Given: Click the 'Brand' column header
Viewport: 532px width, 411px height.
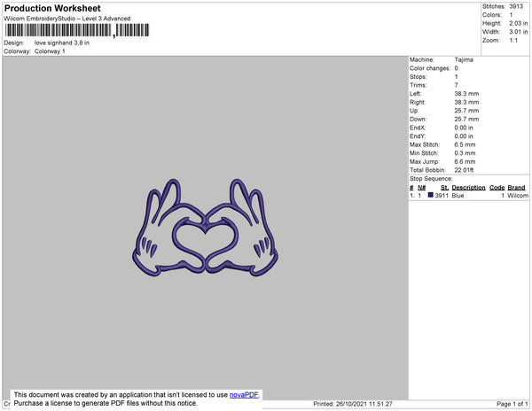Looking at the screenshot, I should tap(516, 188).
